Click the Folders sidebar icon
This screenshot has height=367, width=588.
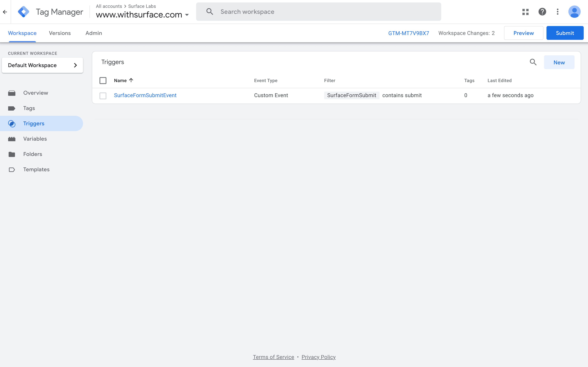[x=12, y=154]
